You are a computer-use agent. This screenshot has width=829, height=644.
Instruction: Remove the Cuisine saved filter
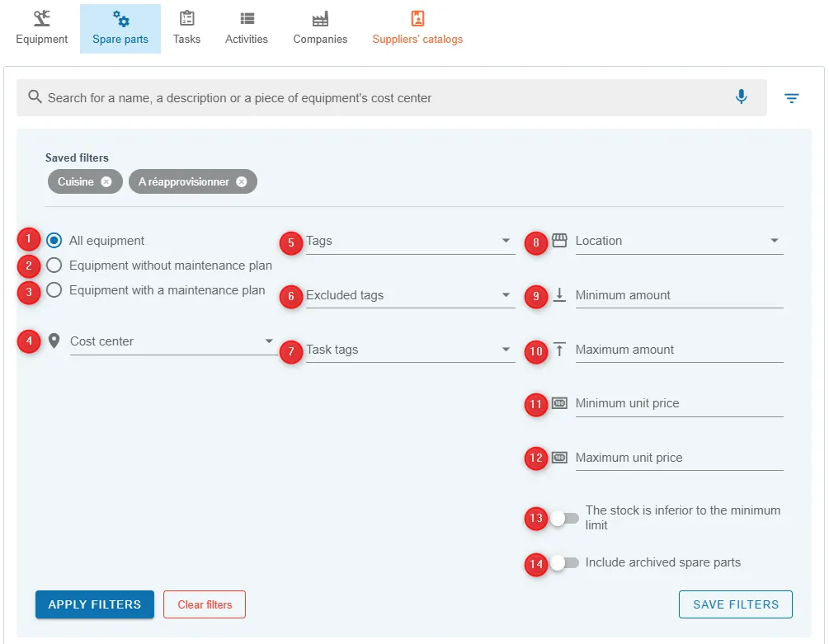106,181
